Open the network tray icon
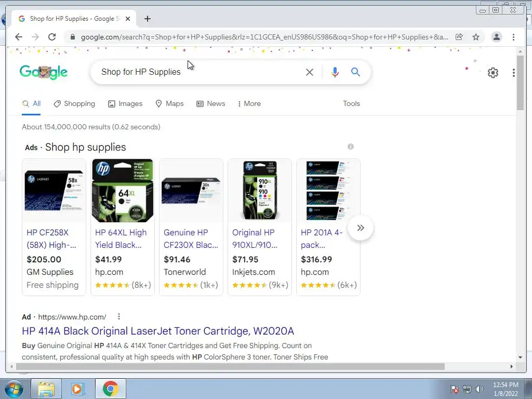 tap(467, 389)
